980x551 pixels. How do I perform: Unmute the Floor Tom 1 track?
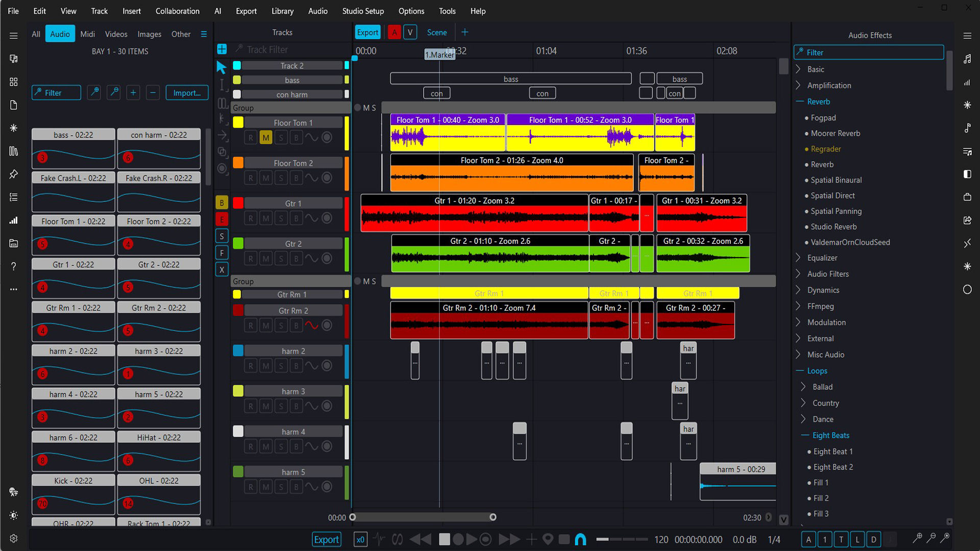266,137
